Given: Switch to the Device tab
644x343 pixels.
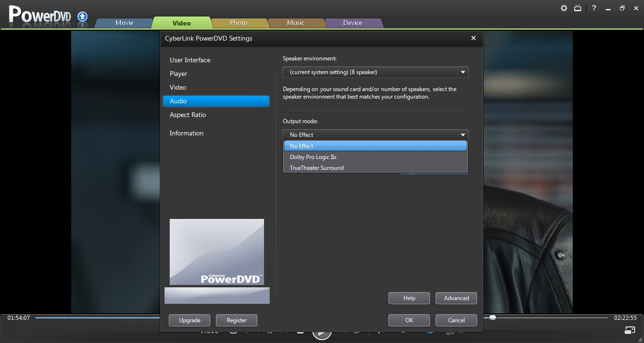Looking at the screenshot, I should 353,23.
